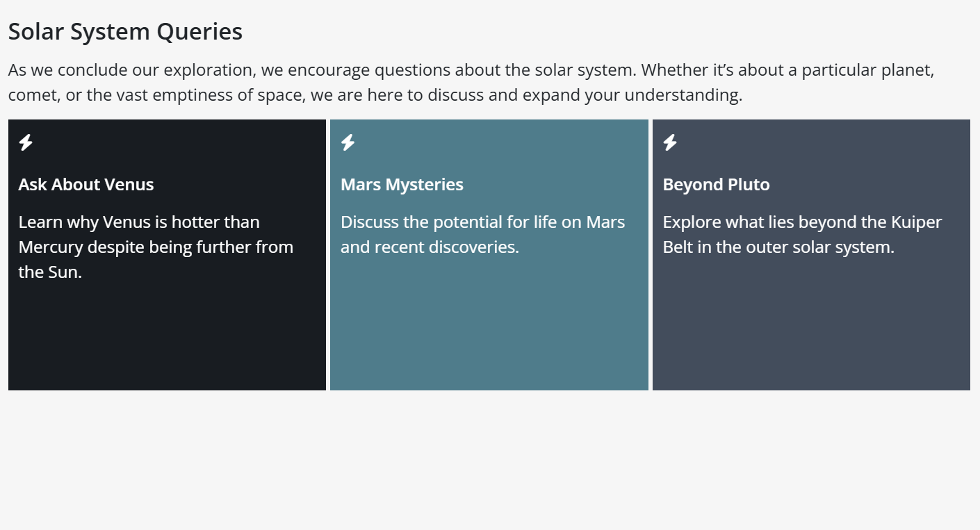Click the Kuiper Belt description text
The image size is (980, 530).
point(802,234)
